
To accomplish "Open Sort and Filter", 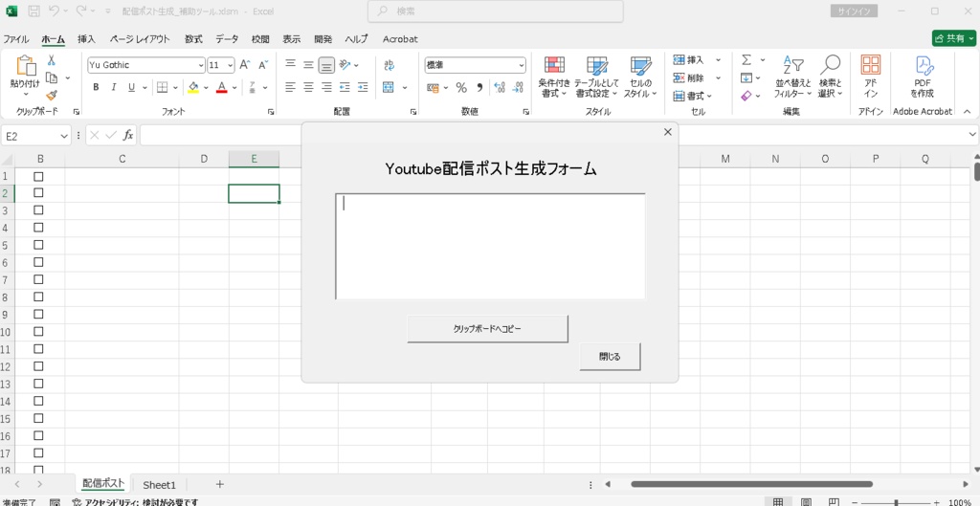I will tap(793, 77).
